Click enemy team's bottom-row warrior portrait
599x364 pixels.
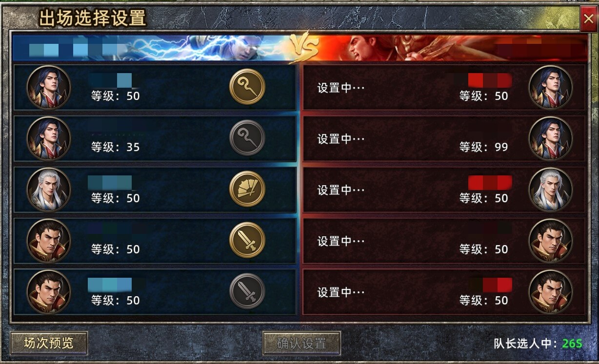tap(551, 292)
